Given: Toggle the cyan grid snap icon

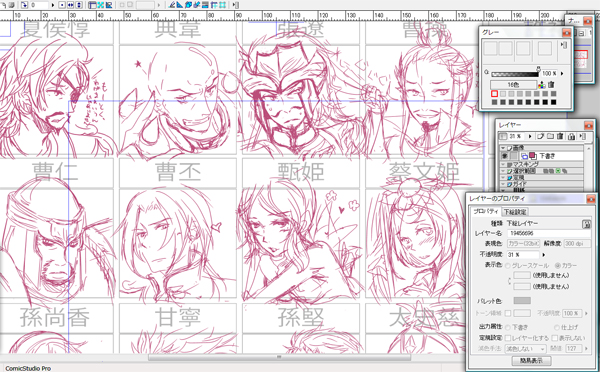Looking at the screenshot, I should (222, 5).
